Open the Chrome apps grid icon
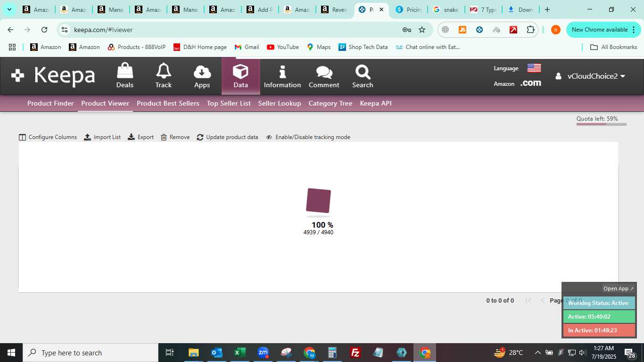Screen dimensions: 644x362 (x=12, y=47)
